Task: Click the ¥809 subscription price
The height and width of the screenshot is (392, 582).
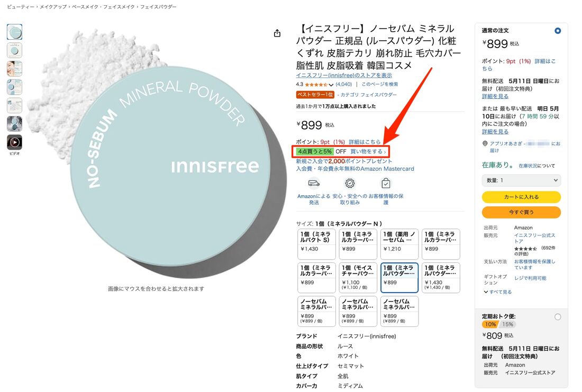Action: (492, 335)
